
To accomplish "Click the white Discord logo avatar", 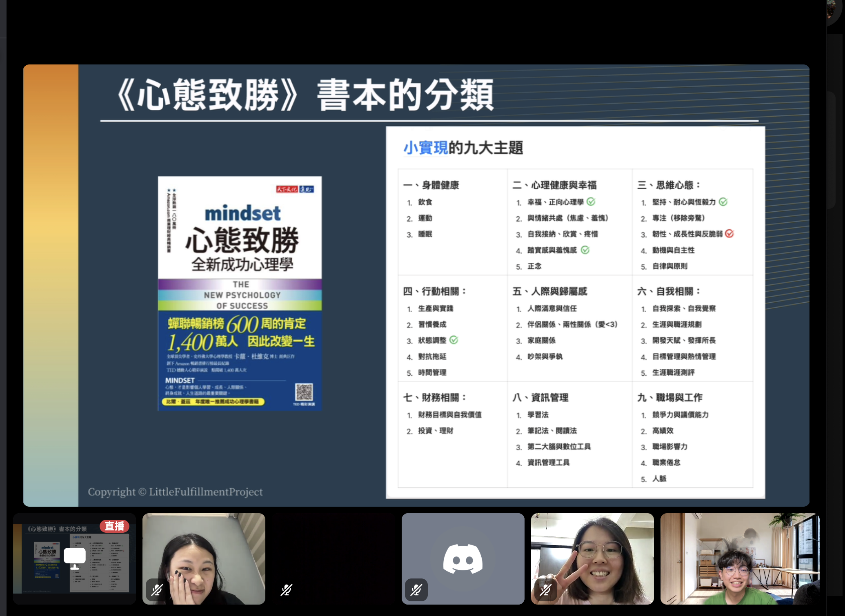I will point(463,558).
